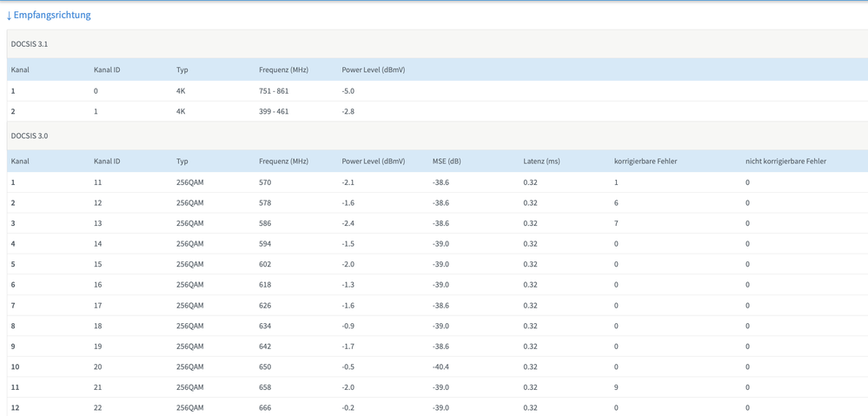Select the frequency range 751 - 861
Image resolution: width=868 pixels, height=416 pixels.
coord(274,90)
